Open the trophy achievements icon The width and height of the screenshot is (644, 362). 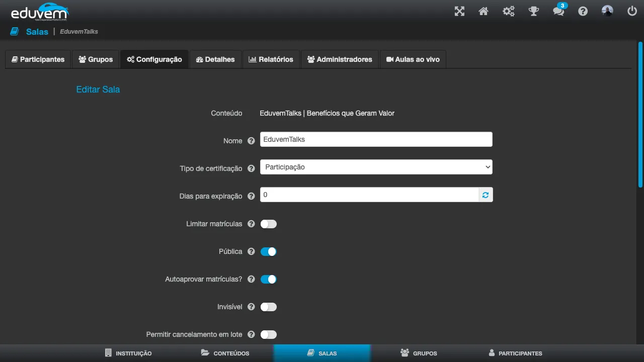point(534,11)
